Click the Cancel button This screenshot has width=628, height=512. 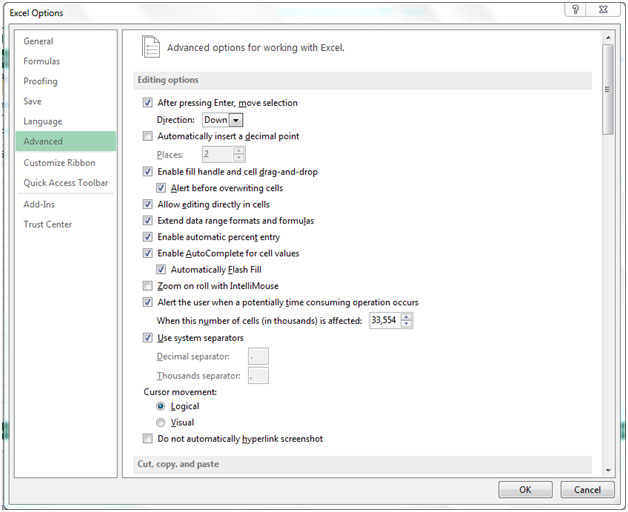click(587, 490)
